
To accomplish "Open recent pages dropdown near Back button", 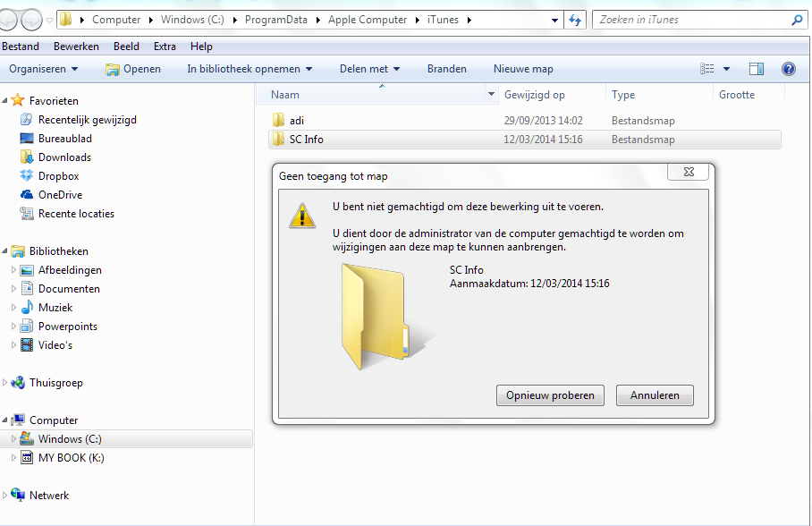I will [50, 21].
